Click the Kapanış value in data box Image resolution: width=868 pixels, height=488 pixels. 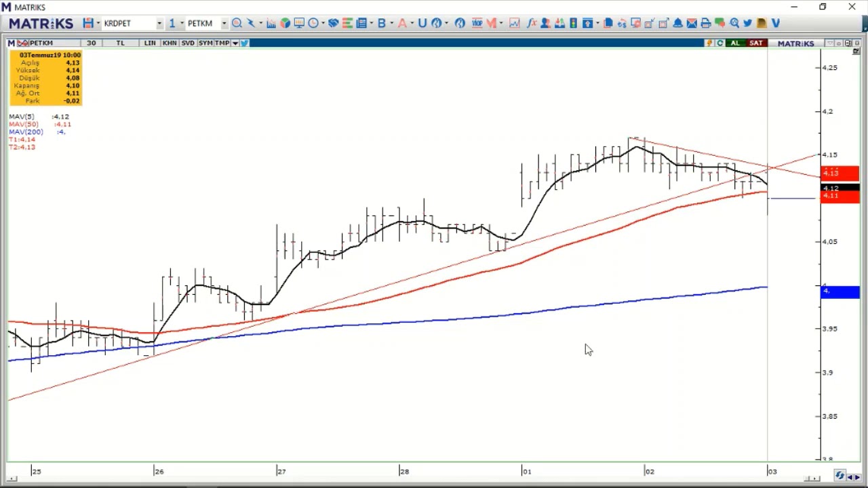pyautogui.click(x=73, y=85)
